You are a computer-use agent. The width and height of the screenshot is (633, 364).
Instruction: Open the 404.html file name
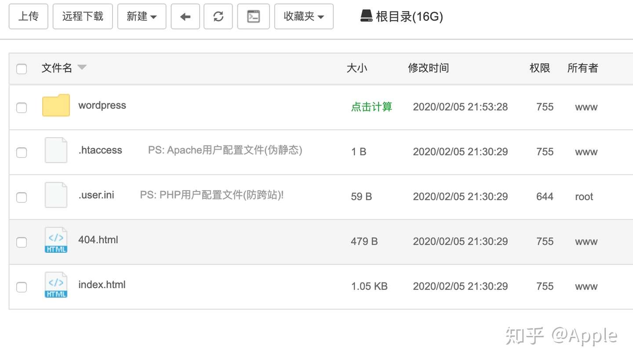coord(98,240)
